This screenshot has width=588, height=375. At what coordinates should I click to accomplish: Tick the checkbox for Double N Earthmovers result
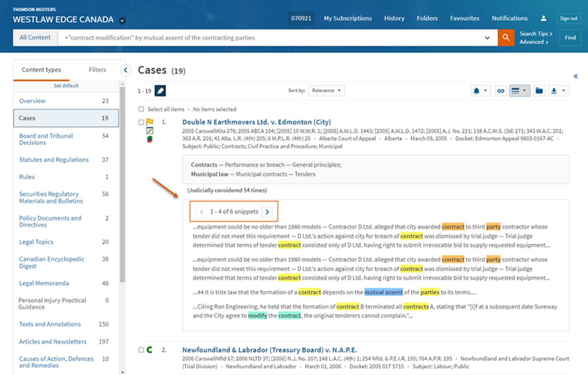[141, 122]
